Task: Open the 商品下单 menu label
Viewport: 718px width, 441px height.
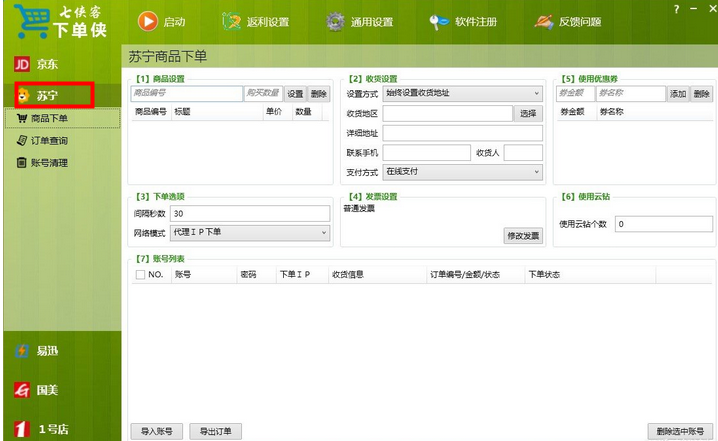Action: [x=49, y=118]
